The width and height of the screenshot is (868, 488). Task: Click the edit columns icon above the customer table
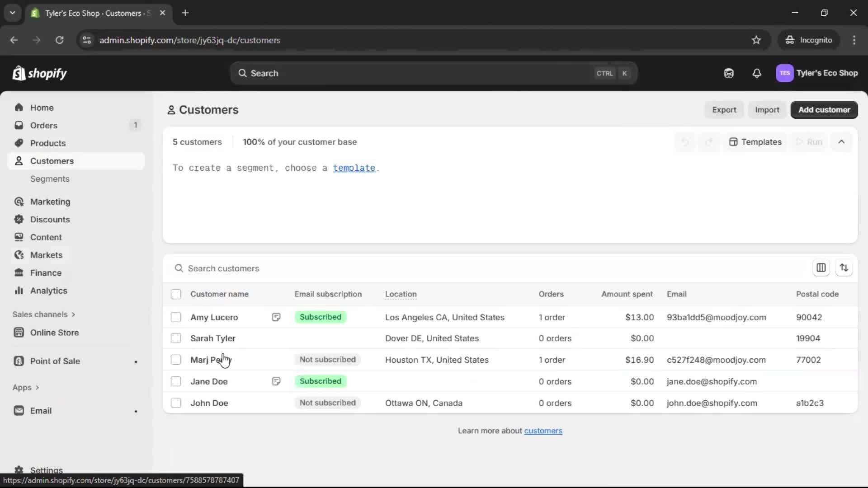coord(821,267)
